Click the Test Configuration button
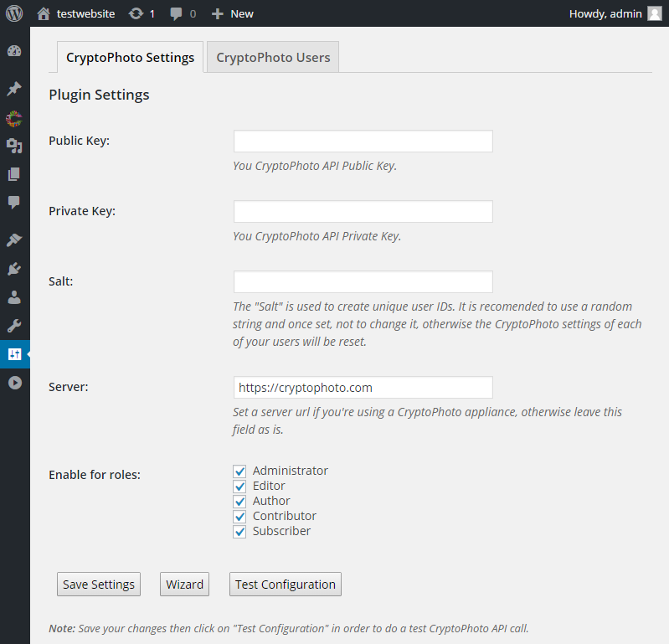Screen dimensions: 669x644 286,585
